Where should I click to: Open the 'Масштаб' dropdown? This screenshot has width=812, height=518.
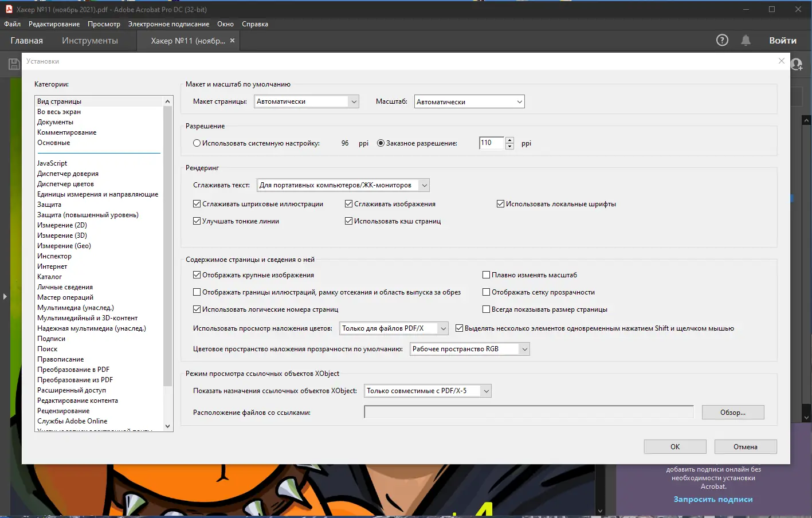tap(469, 101)
